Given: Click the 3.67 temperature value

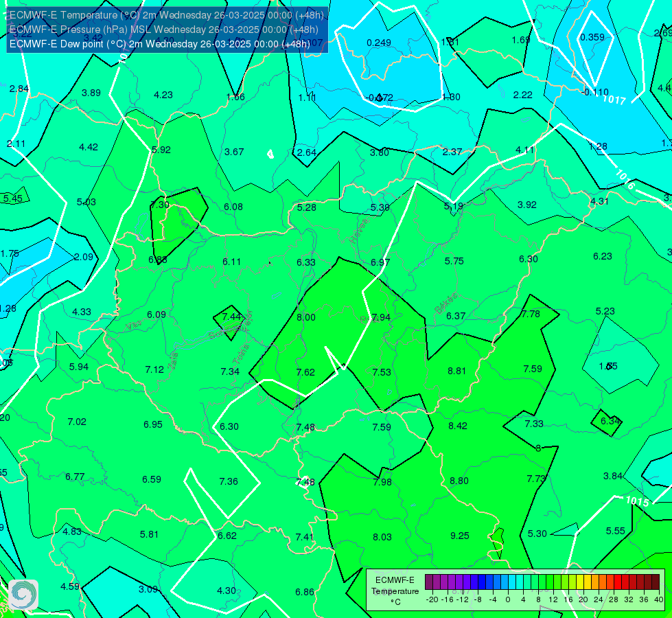Looking at the screenshot, I should coord(234,152).
